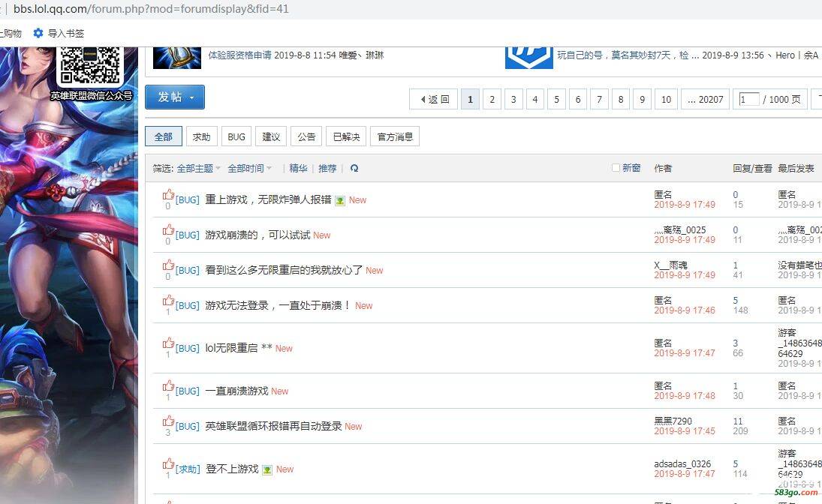Viewport: 822px width, 504px height.
Task: Select the 全部 category tab
Action: (x=164, y=136)
